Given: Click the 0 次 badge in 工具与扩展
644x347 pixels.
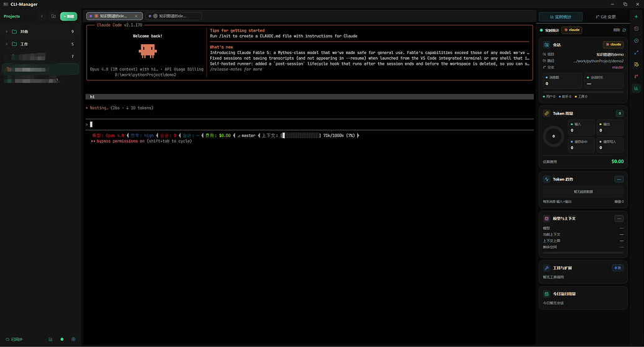Looking at the screenshot, I should tap(618, 268).
